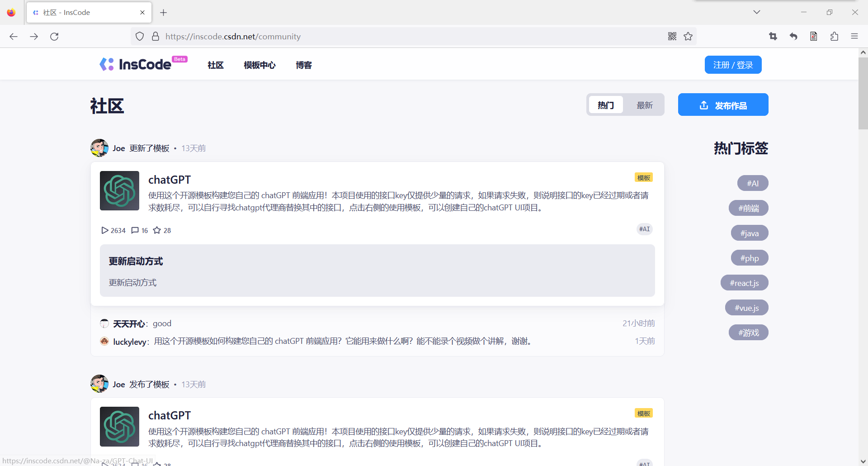868x466 pixels.
Task: Click the scrollbar down arrow
Action: 863,461
